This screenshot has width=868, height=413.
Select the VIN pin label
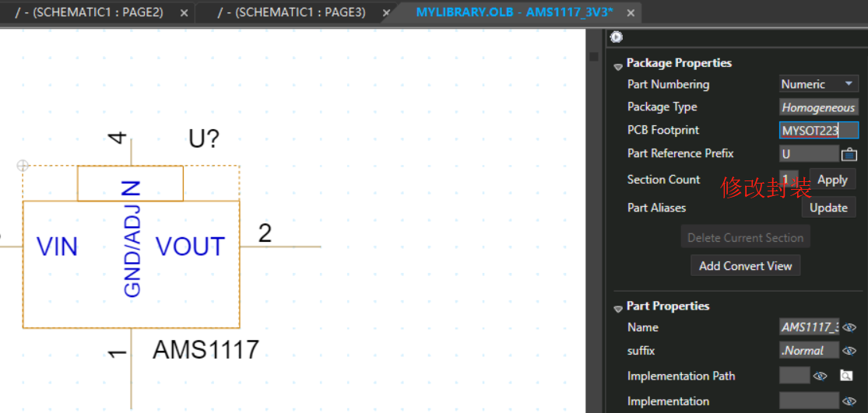[x=57, y=247]
